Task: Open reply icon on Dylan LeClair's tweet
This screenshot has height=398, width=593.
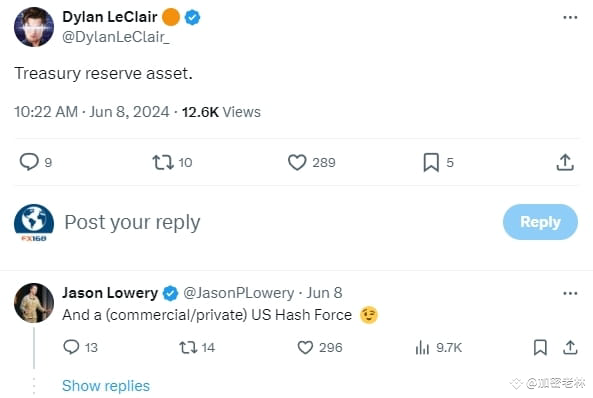Action: click(29, 162)
